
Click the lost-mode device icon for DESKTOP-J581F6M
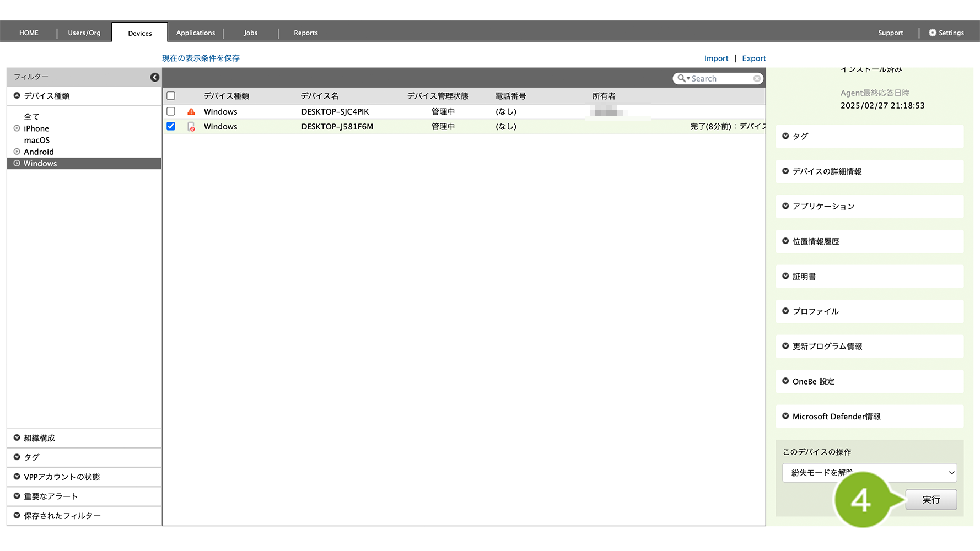click(191, 127)
